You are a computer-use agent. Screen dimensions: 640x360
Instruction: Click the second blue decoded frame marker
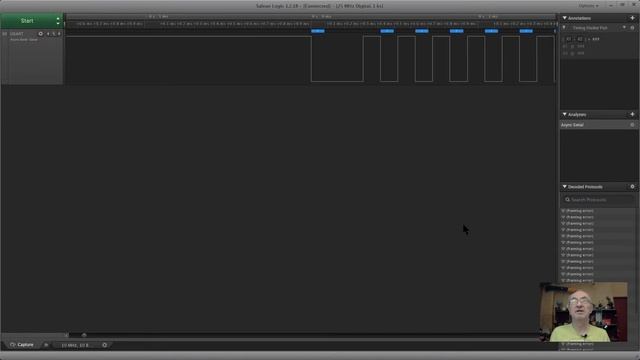(387, 31)
